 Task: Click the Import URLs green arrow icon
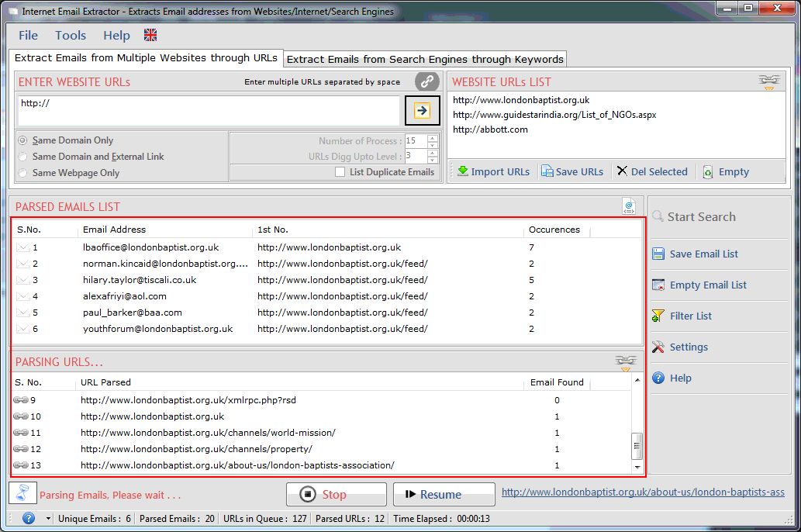coord(463,171)
